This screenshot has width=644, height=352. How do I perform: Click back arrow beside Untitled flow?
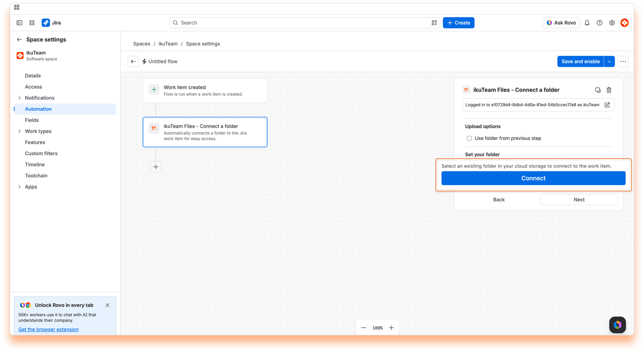click(x=133, y=61)
